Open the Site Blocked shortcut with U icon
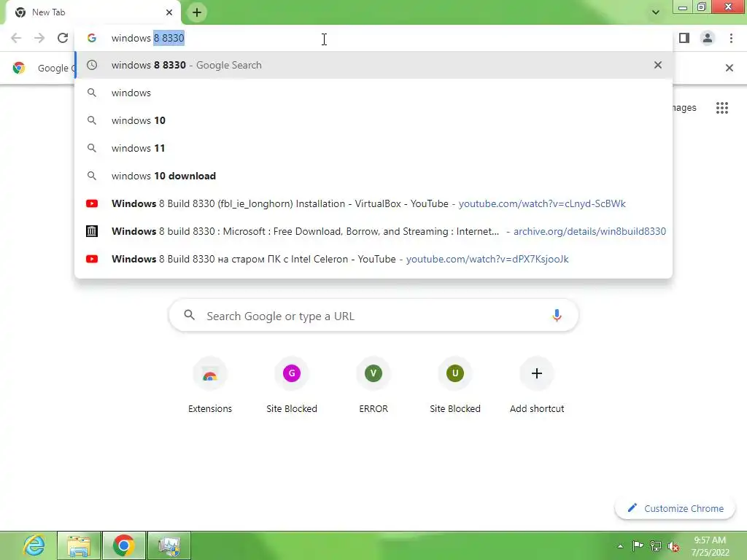Screen dimensions: 747x560 click(x=455, y=386)
